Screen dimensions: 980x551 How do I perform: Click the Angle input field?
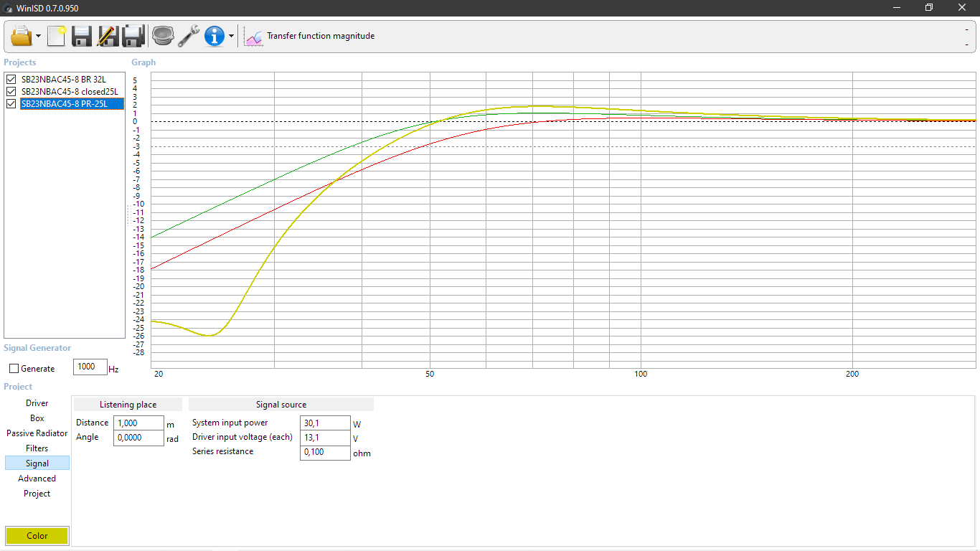click(x=138, y=438)
